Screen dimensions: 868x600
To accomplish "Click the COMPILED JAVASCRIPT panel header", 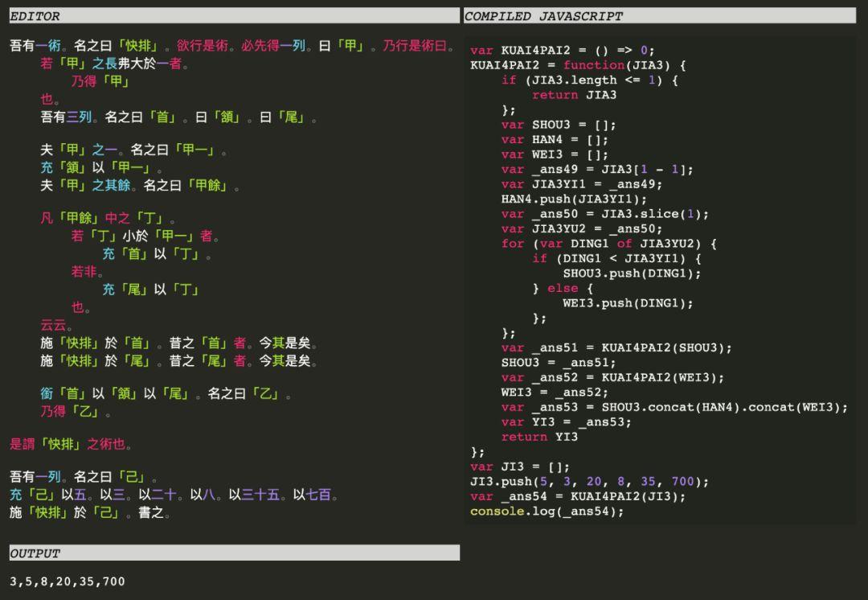I will tap(659, 16).
